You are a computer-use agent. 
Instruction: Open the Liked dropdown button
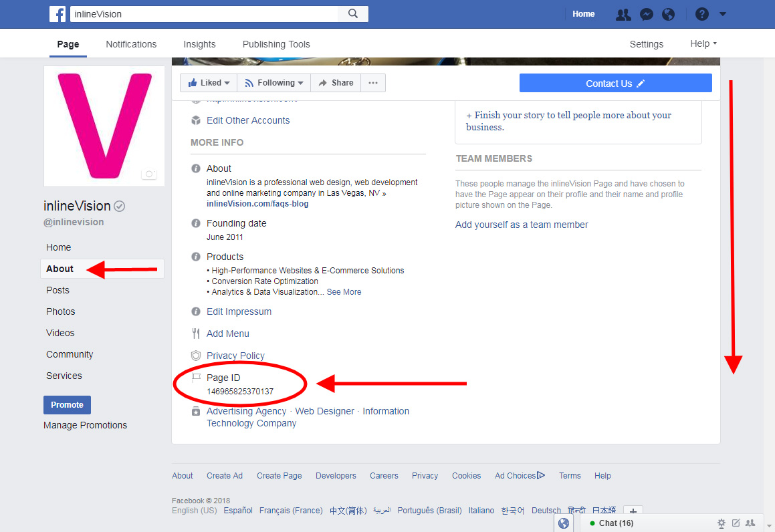click(x=209, y=83)
